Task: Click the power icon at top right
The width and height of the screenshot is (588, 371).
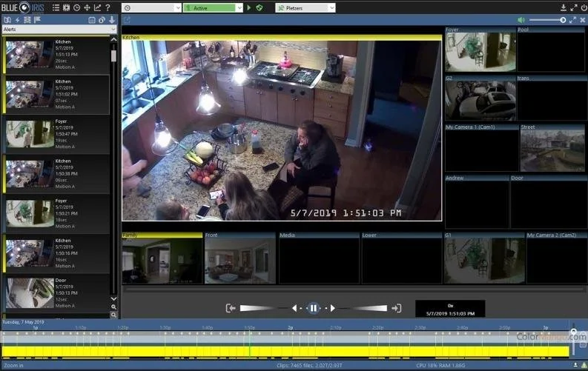Action: coord(584,7)
